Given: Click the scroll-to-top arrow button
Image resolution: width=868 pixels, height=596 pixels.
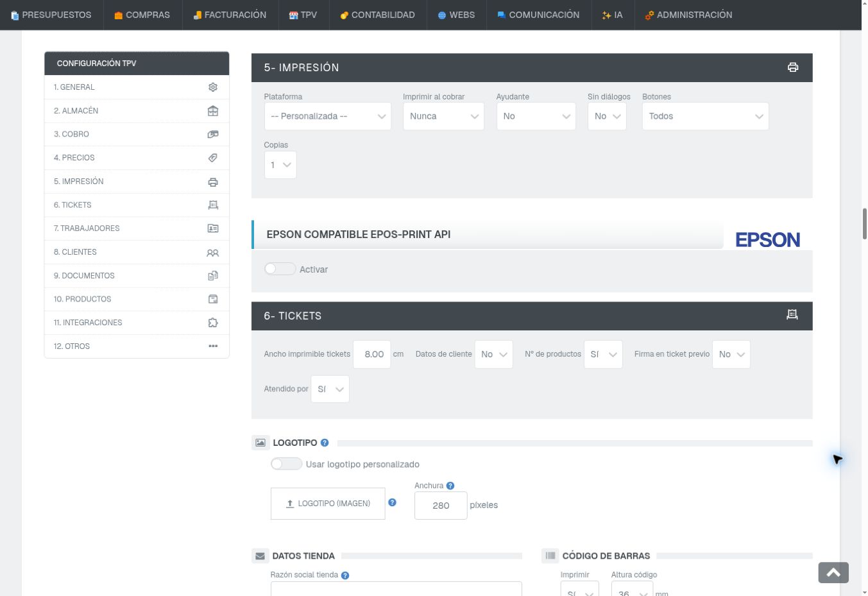Looking at the screenshot, I should [833, 573].
